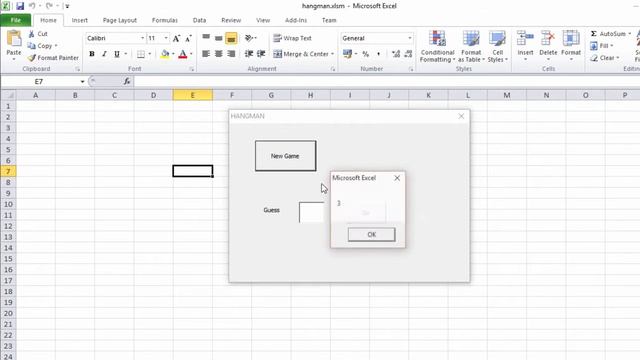
Task: Click the Select All corner button
Action: 8,95
